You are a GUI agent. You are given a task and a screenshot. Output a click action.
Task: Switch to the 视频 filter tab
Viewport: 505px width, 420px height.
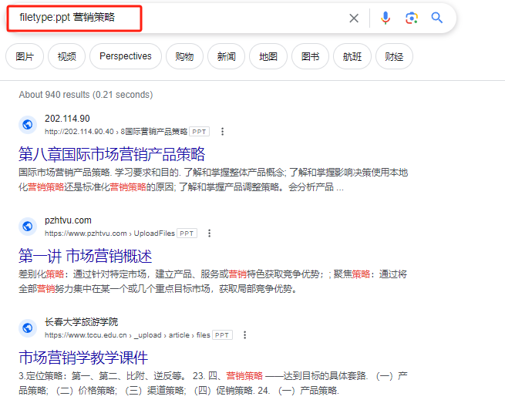(66, 57)
